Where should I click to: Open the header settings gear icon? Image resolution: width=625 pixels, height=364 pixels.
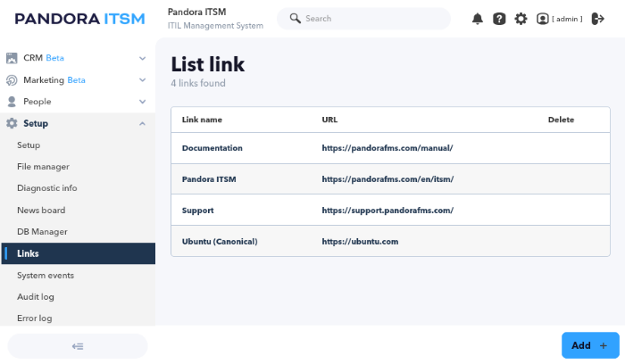tap(521, 19)
